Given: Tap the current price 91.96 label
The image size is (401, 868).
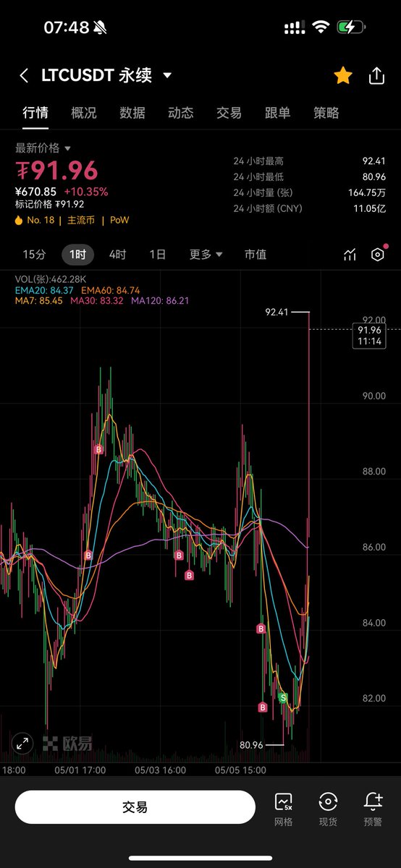Looking at the screenshot, I should point(369,336).
